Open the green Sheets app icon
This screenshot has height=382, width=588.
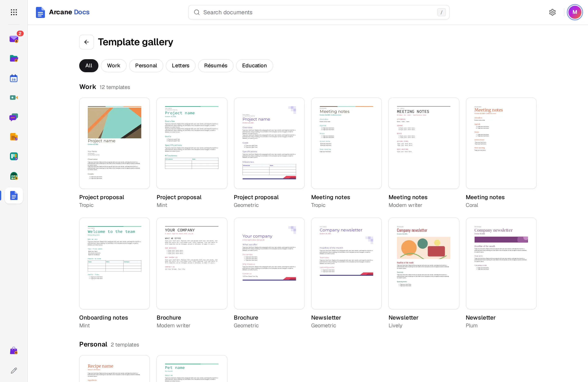[x=14, y=176]
